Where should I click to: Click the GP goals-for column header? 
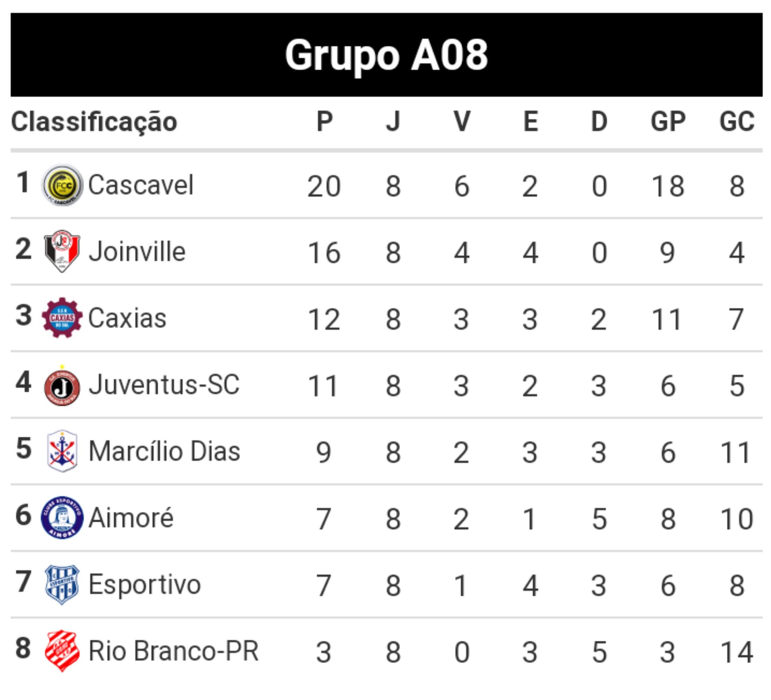[668, 122]
